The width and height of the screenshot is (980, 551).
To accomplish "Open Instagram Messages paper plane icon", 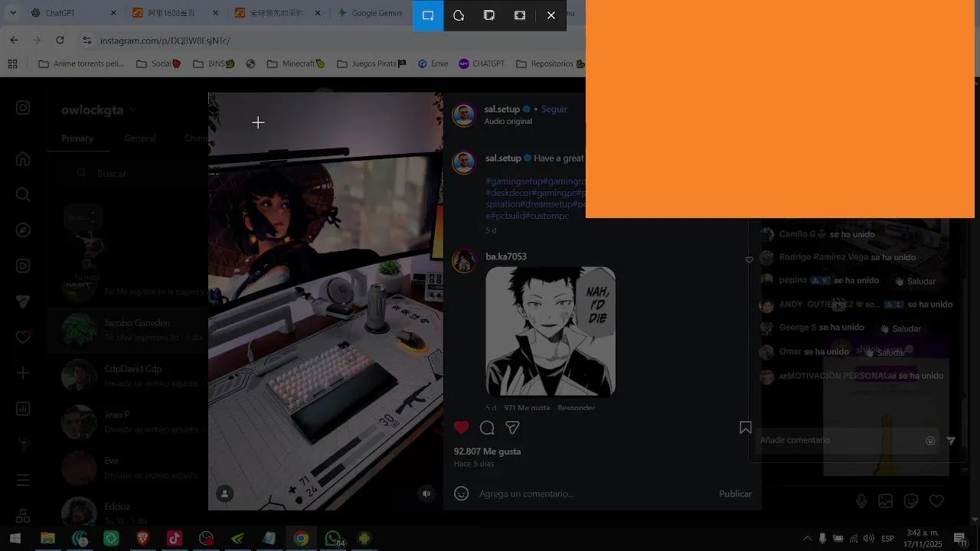I will [x=23, y=302].
